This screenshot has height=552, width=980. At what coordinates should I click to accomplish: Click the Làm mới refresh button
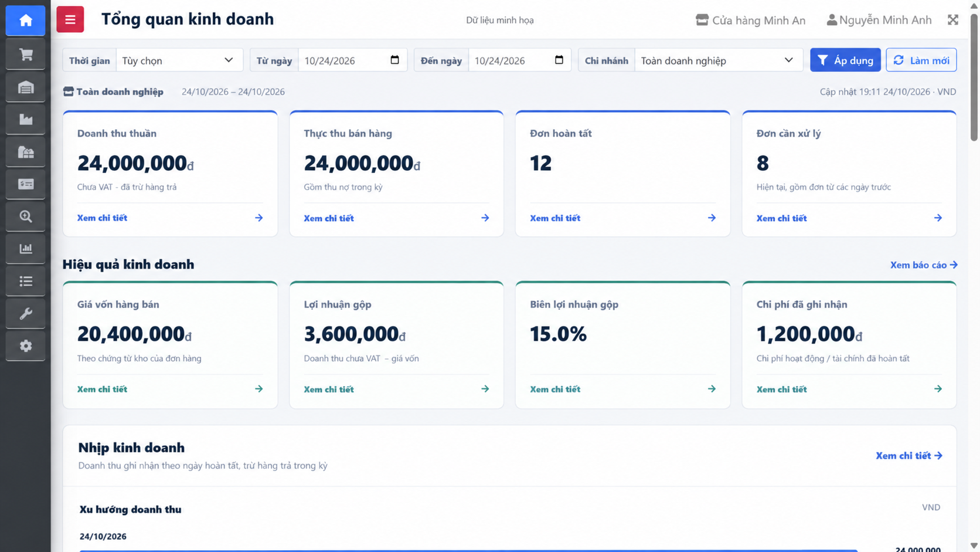(x=921, y=60)
